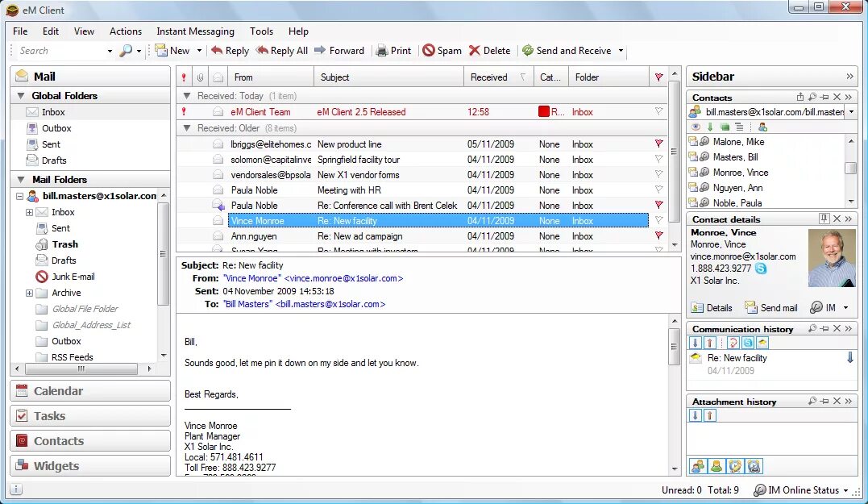Click the add contact icon in the Contacts toolbar
Image resolution: width=868 pixels, height=504 pixels.
(x=762, y=127)
